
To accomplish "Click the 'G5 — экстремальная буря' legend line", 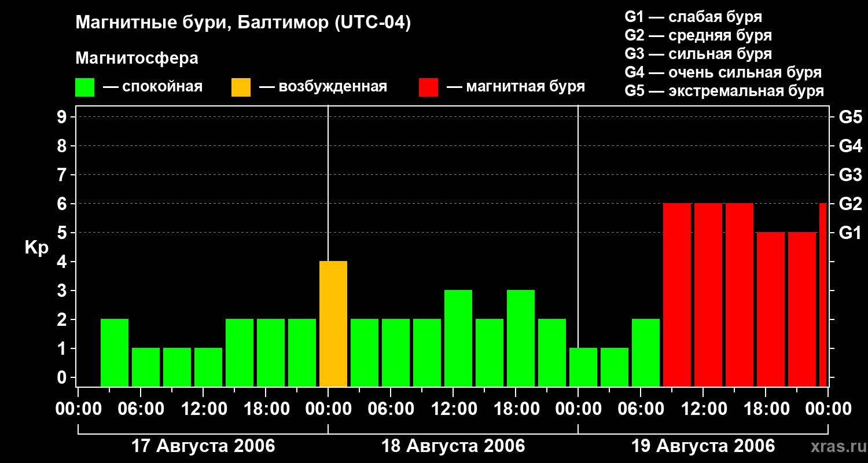I will [724, 91].
